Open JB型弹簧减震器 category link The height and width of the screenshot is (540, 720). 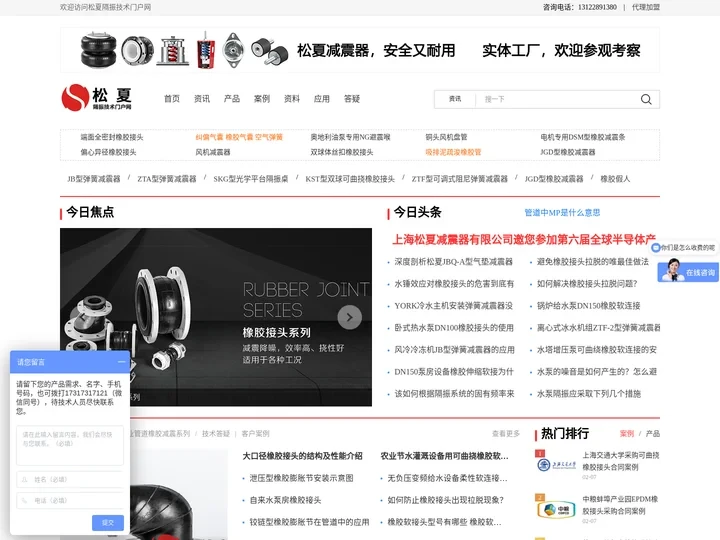[94, 179]
